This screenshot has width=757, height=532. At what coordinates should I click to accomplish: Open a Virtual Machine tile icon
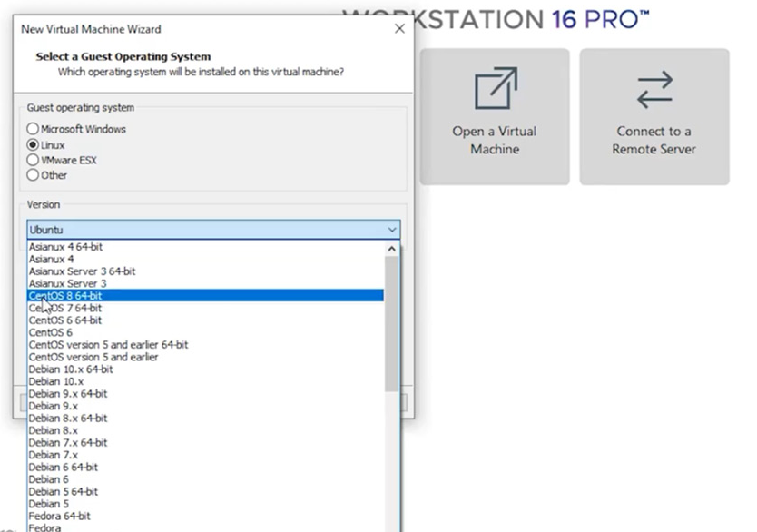click(496, 88)
